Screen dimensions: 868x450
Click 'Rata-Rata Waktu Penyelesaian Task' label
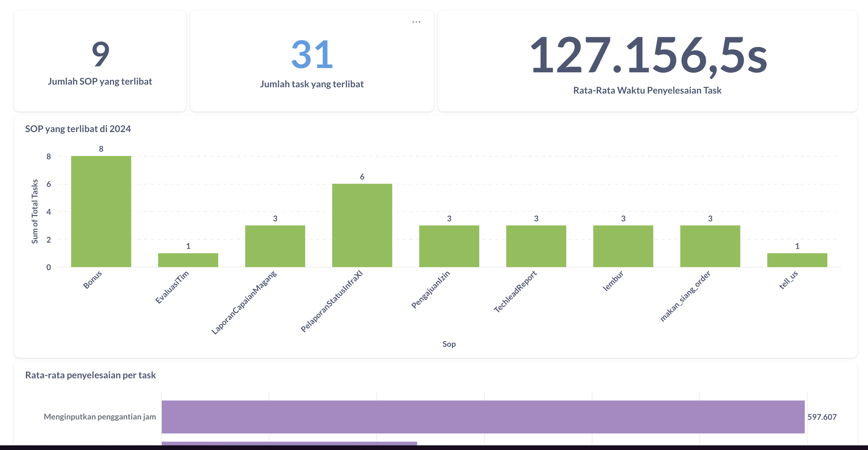647,90
